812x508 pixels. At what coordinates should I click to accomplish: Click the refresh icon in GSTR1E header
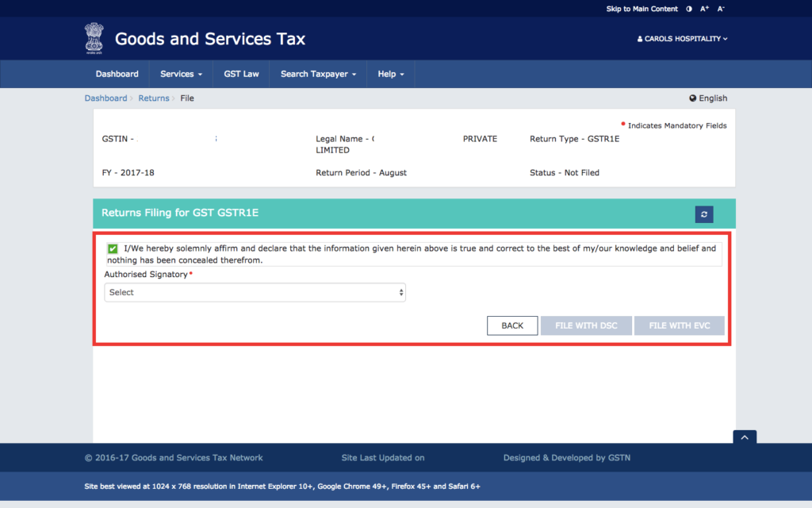tap(703, 214)
